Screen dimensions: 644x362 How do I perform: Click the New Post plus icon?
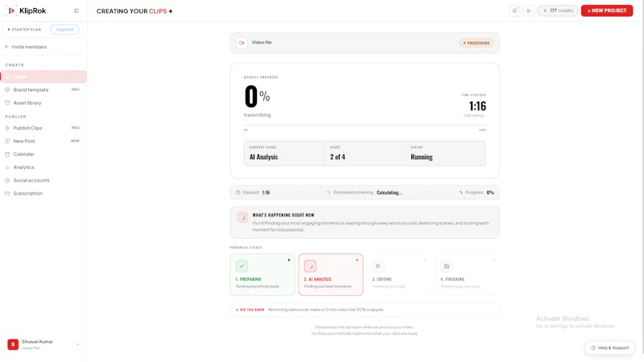pyautogui.click(x=7, y=141)
